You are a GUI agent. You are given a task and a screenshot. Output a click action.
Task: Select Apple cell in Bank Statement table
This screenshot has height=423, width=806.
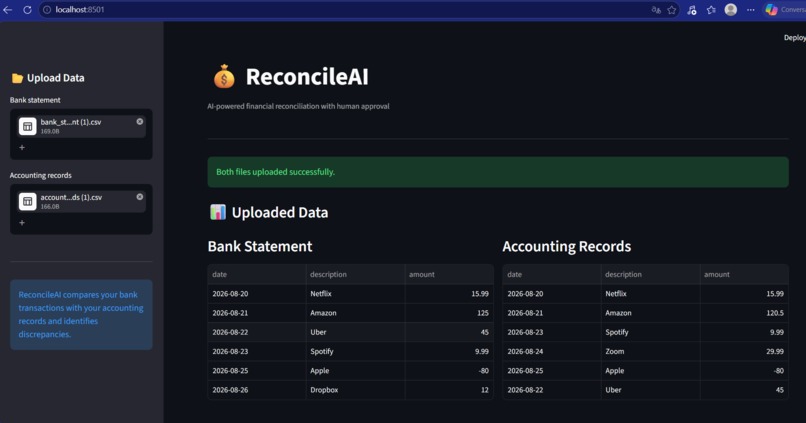point(355,371)
